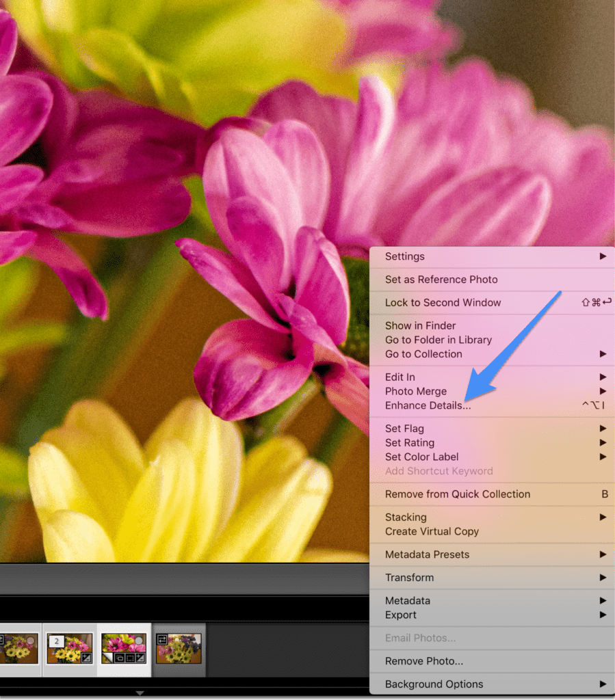Toggle the Quick Collection circle on third thumbnail

(x=139, y=640)
